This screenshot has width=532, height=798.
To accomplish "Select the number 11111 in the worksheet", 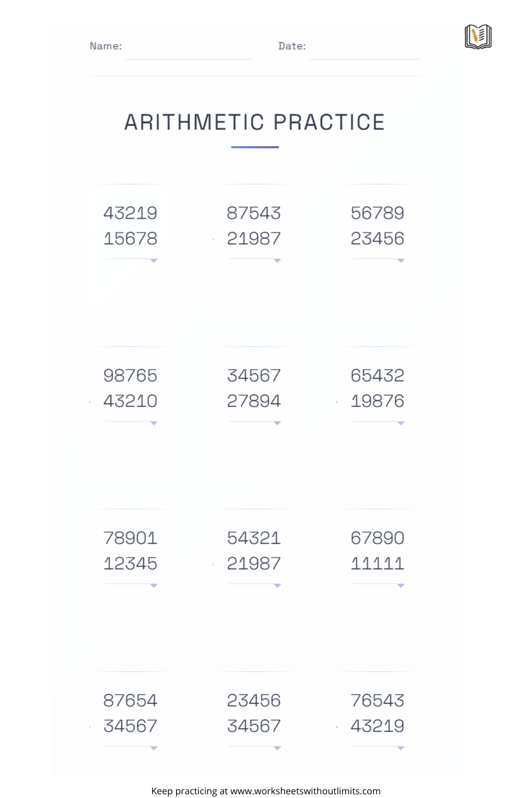I will (378, 563).
